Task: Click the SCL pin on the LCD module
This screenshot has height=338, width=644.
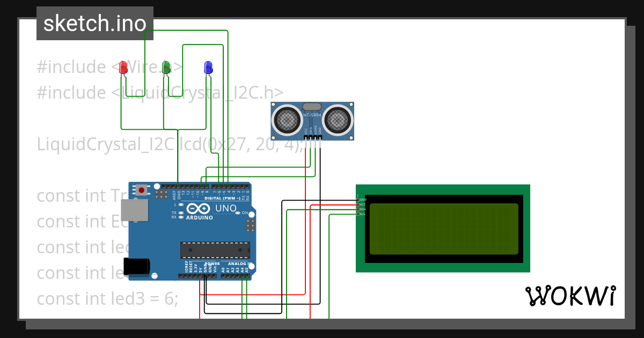Action: tap(358, 214)
